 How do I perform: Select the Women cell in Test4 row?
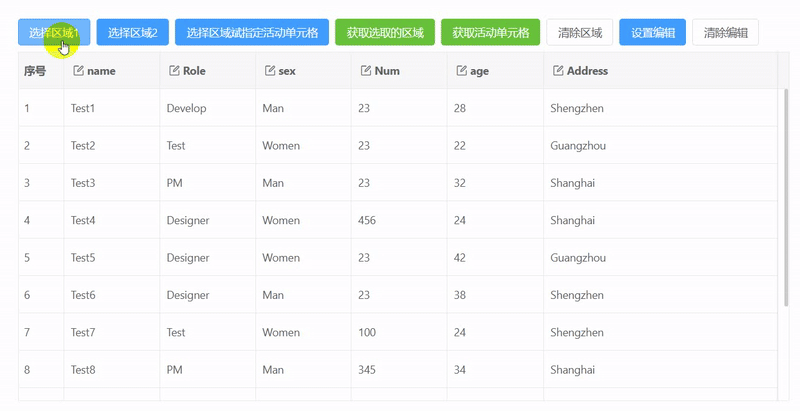coord(304,220)
